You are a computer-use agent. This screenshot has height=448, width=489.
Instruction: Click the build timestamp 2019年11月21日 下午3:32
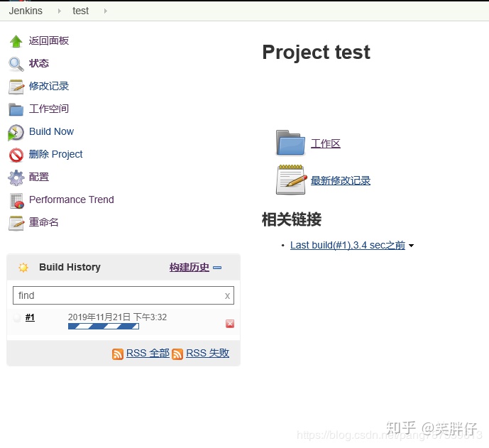[117, 317]
